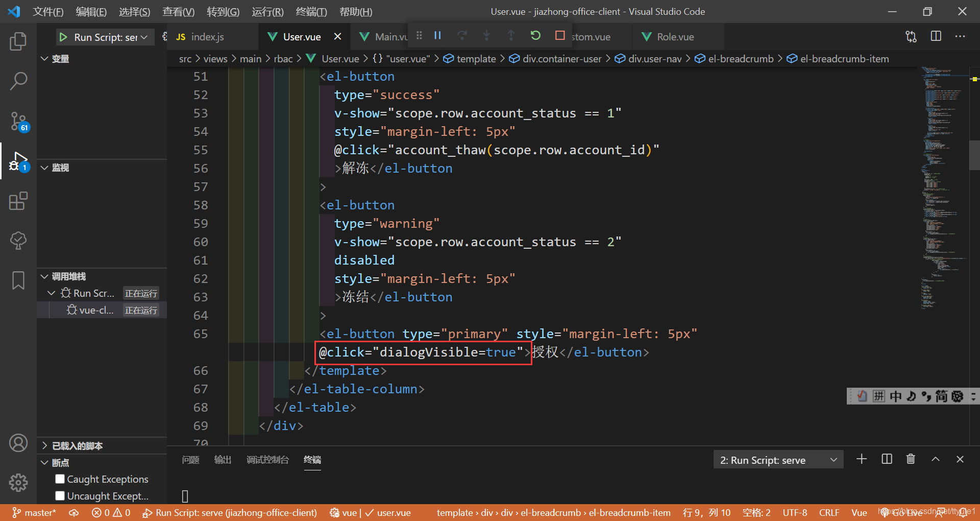Open the Explorer view in activity bar
This screenshot has height=521, width=980.
point(18,41)
